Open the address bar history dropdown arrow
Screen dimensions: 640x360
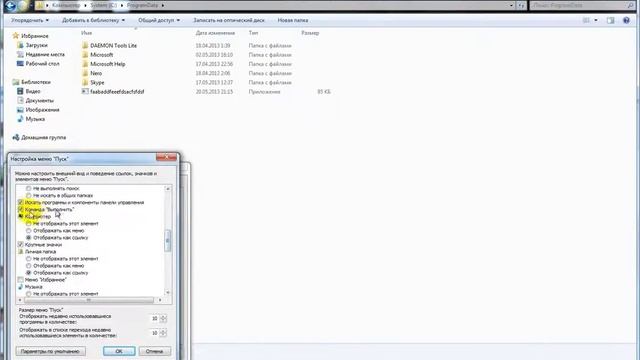tap(511, 5)
